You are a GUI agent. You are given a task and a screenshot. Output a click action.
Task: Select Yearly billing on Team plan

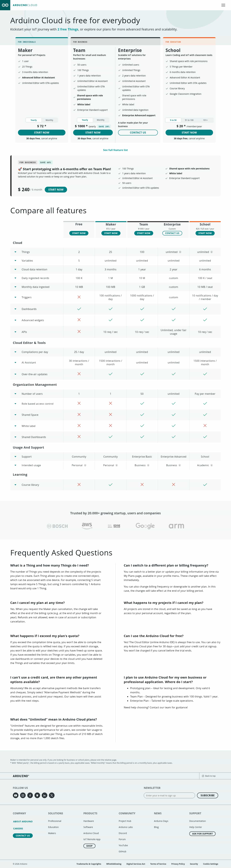(85, 120)
